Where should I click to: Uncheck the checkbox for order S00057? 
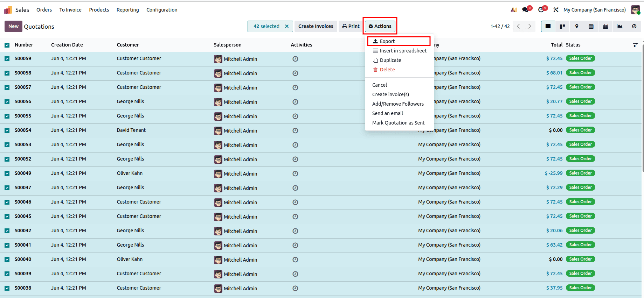pos(7,87)
